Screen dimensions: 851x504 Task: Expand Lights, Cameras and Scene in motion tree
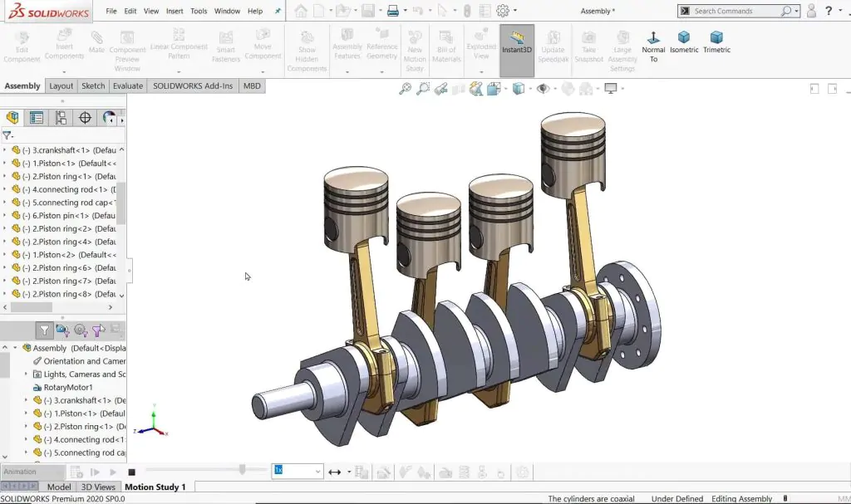(x=26, y=374)
